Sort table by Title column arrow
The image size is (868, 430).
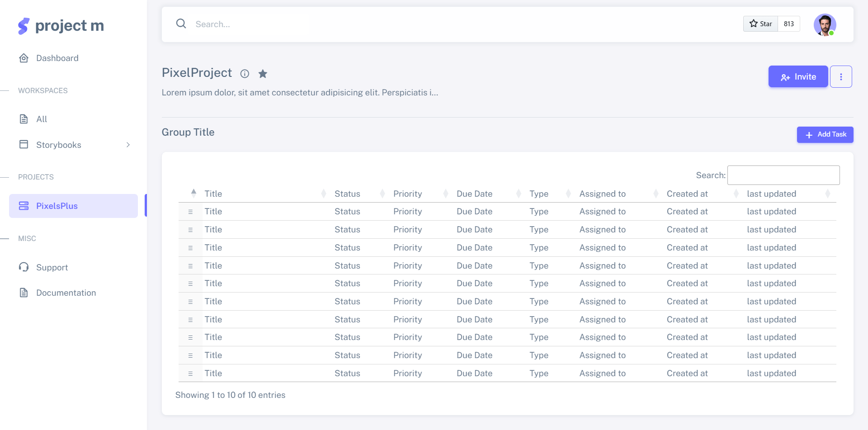[193, 193]
